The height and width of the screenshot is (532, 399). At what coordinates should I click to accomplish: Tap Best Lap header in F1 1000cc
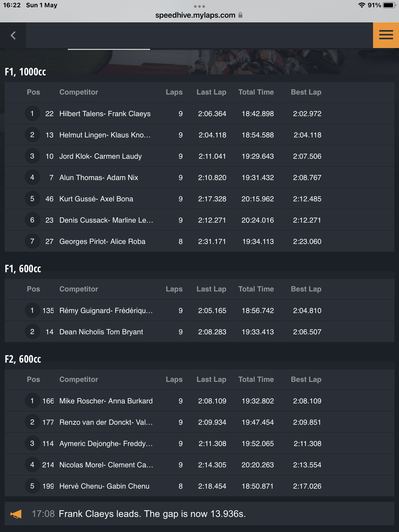(x=306, y=92)
